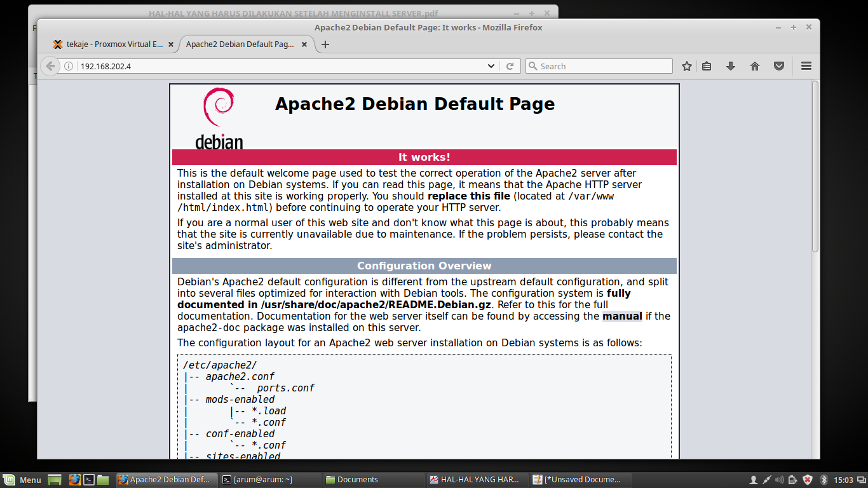Focus the address bar showing 192.168.202.4

pos(280,66)
